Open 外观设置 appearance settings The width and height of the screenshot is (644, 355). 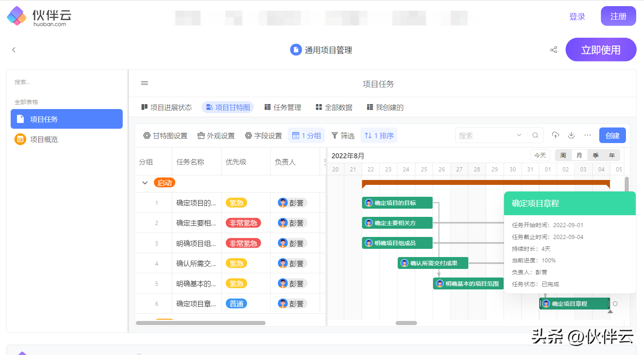coord(216,136)
